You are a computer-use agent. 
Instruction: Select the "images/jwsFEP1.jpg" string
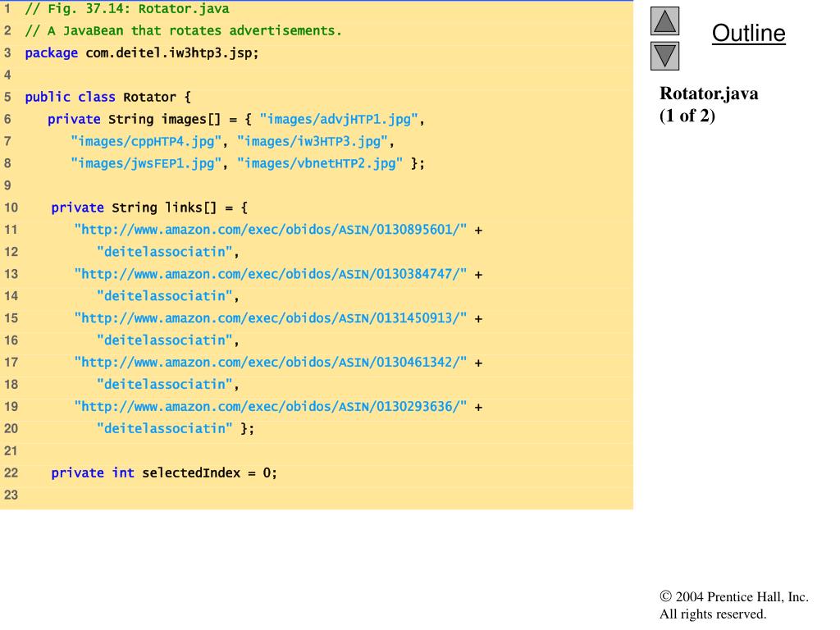point(146,163)
